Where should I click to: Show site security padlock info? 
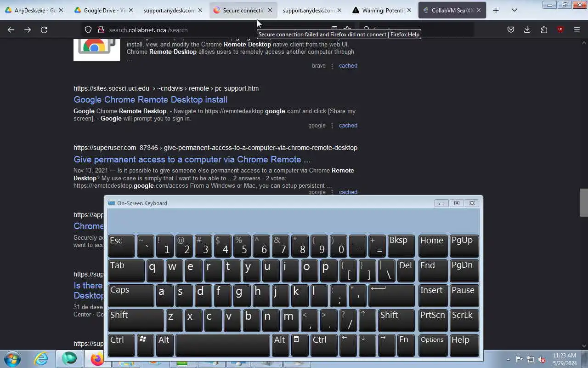pos(101,29)
